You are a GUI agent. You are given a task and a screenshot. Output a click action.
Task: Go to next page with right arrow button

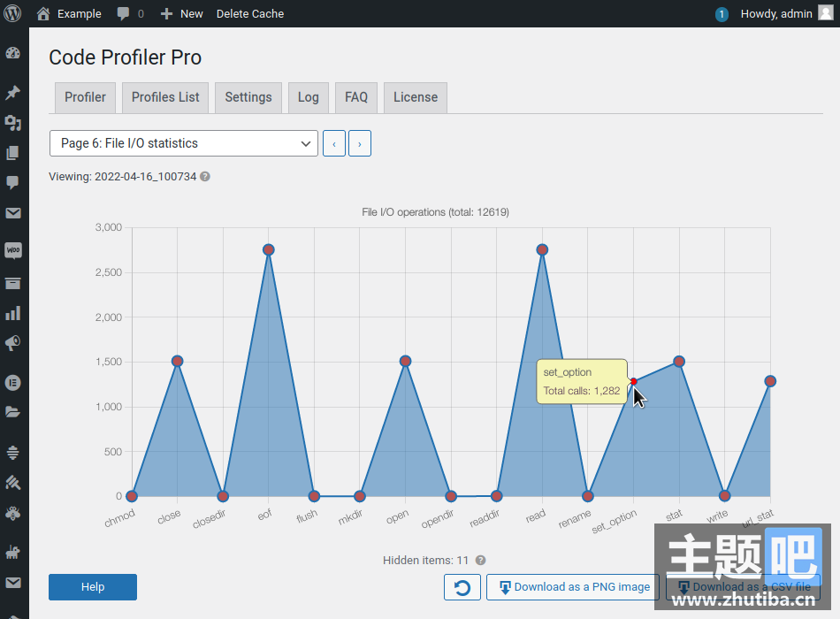360,143
